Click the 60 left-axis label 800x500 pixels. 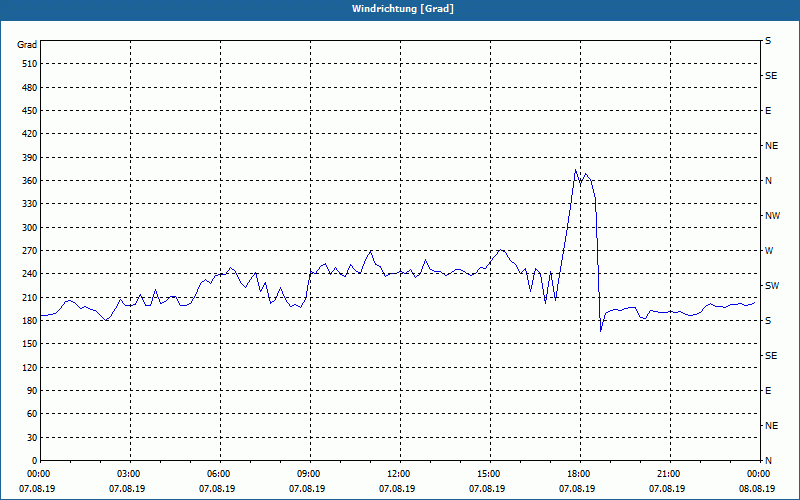[x=32, y=414]
